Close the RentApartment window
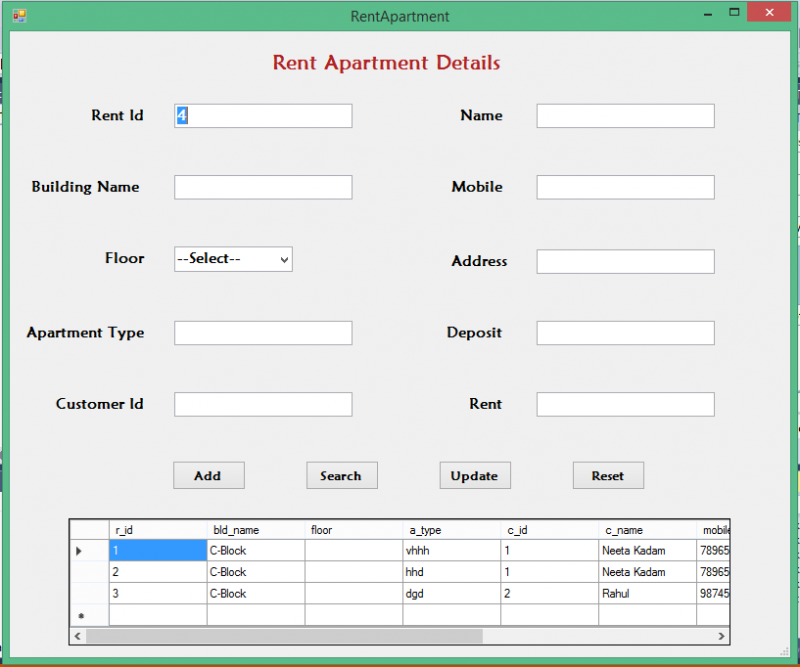Image resolution: width=800 pixels, height=667 pixels. pyautogui.click(x=769, y=12)
